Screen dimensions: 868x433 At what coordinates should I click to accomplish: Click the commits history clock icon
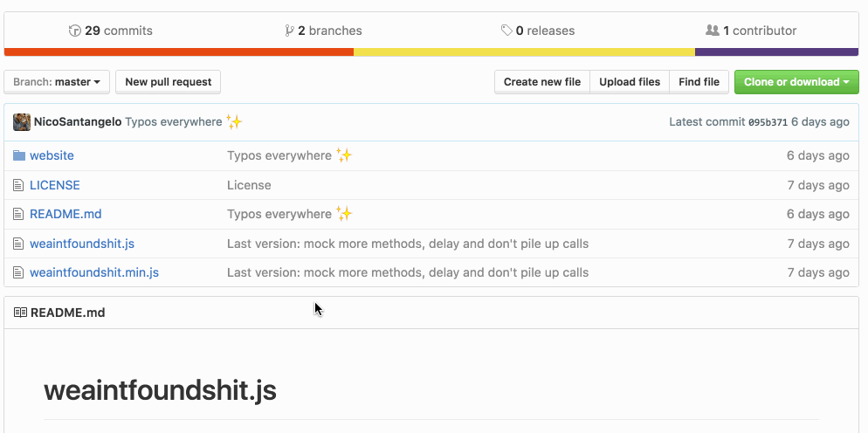[x=75, y=31]
